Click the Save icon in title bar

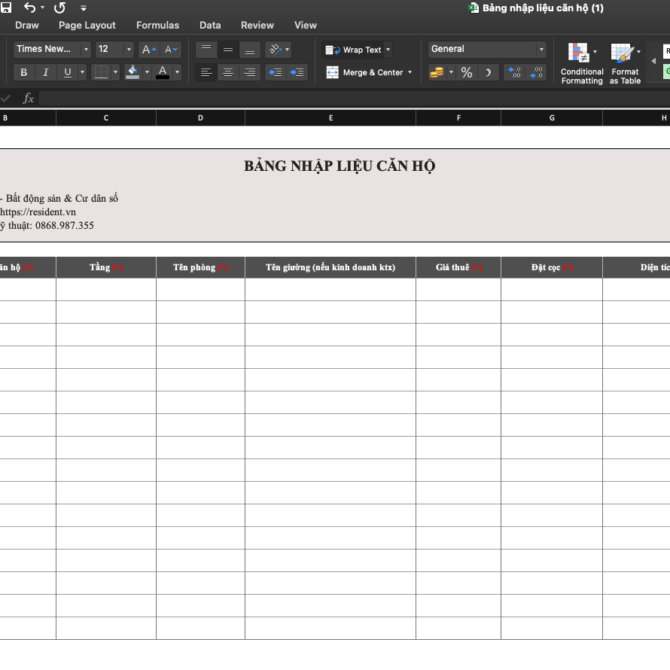coord(6,8)
